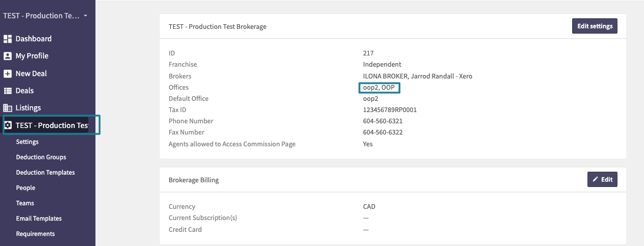Go to Deduction Groups
The height and width of the screenshot is (246, 644).
click(41, 157)
